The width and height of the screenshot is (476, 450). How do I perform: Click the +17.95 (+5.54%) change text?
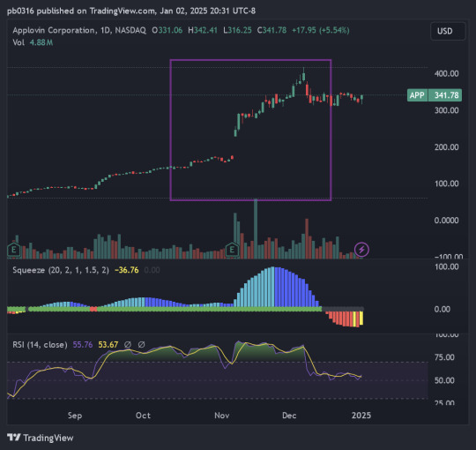pyautogui.click(x=321, y=30)
